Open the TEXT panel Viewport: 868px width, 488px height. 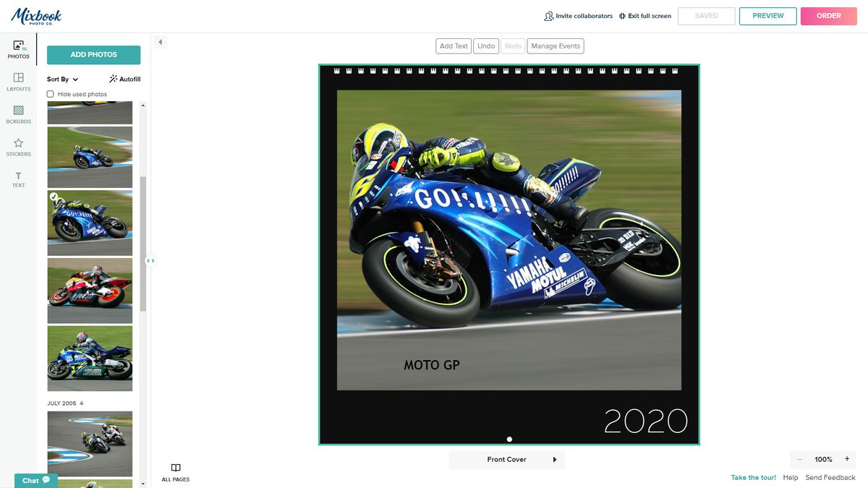pos(18,178)
